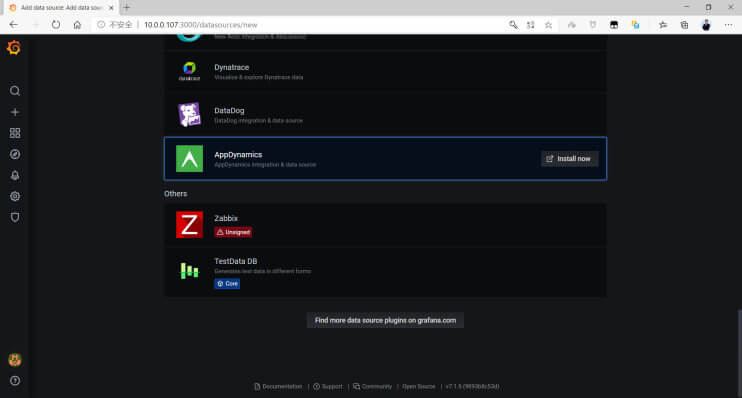Select the TestData DB data source title
This screenshot has width=742, height=398.
click(x=236, y=261)
